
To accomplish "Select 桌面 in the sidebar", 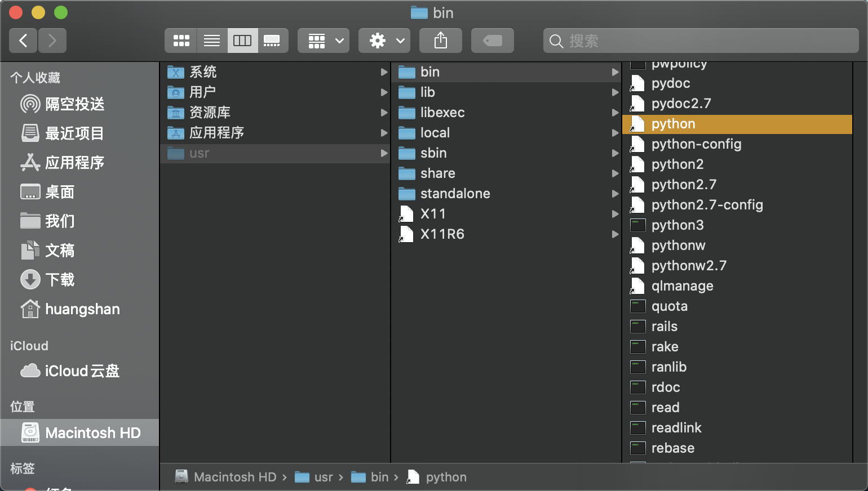I will coord(57,191).
